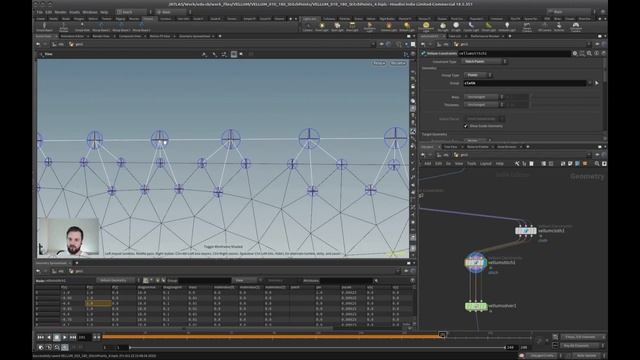The image size is (640, 360).
Task: Click the wrench icon in network toolbar
Action: 517,164
